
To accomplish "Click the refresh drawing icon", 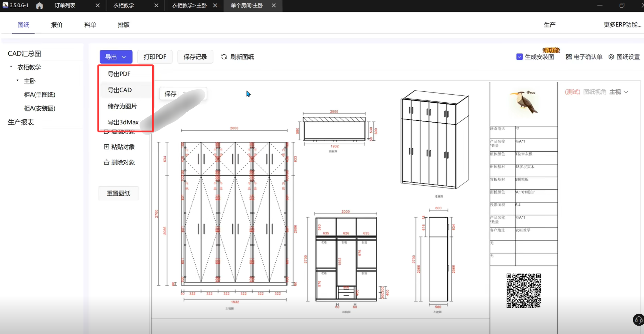I will point(224,57).
